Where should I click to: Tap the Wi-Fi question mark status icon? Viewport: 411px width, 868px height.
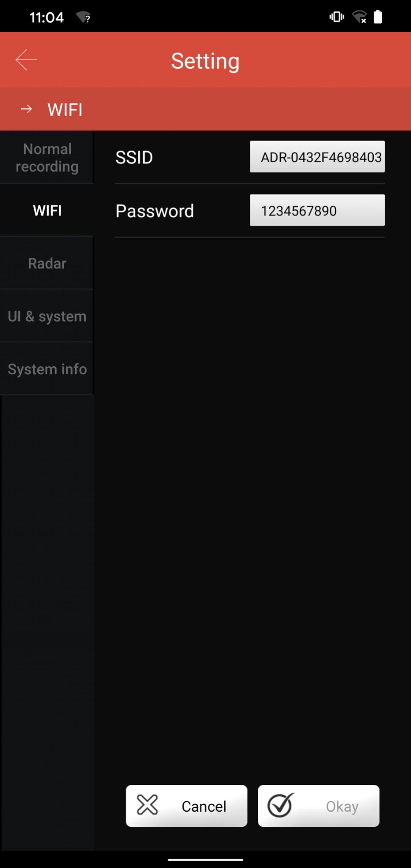pos(84,17)
